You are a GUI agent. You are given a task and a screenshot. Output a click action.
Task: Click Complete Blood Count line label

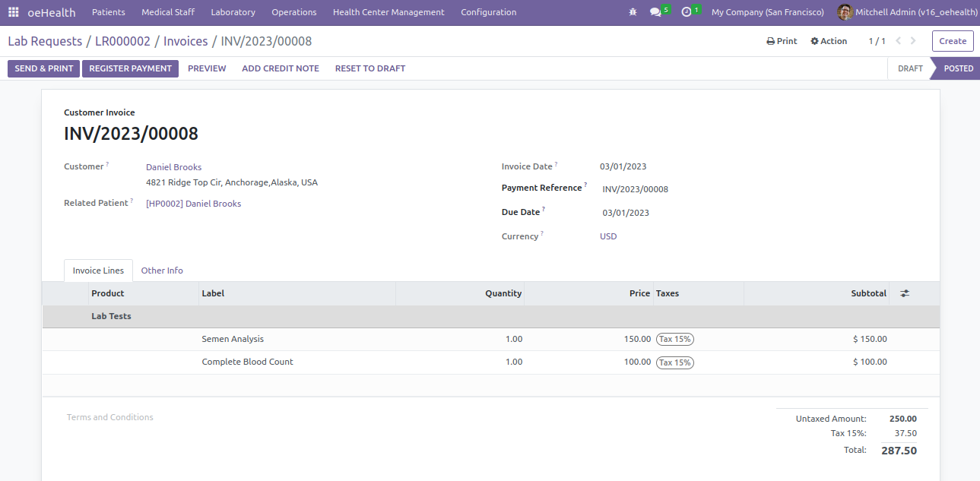point(247,362)
